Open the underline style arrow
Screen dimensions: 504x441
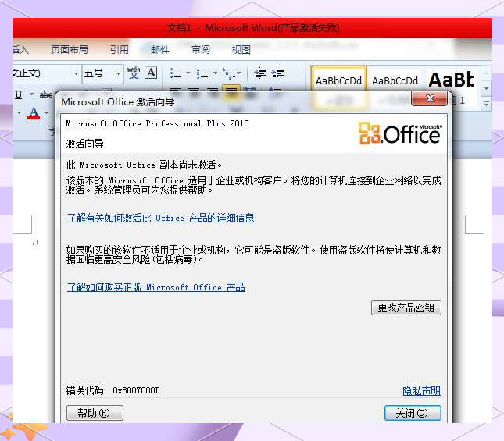point(31,94)
